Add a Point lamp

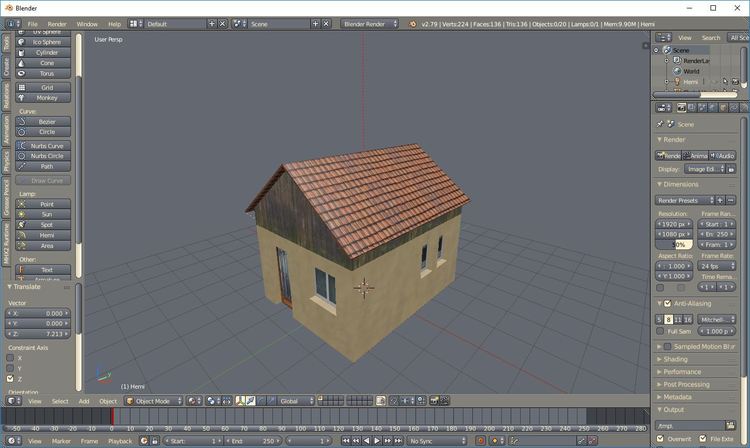(x=43, y=204)
